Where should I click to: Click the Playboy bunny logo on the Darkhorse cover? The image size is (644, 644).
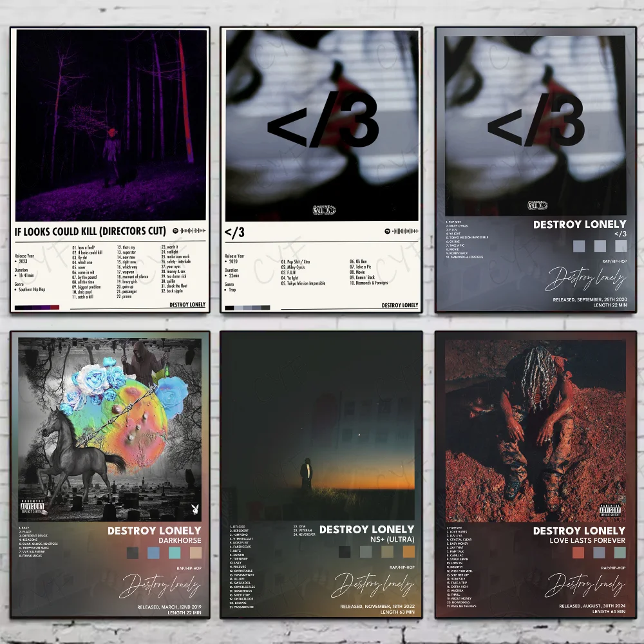[195, 509]
